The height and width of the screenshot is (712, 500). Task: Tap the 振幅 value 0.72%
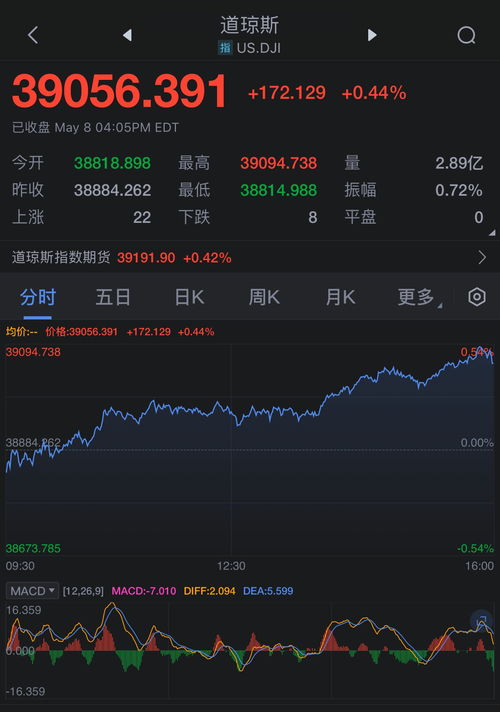(x=459, y=190)
